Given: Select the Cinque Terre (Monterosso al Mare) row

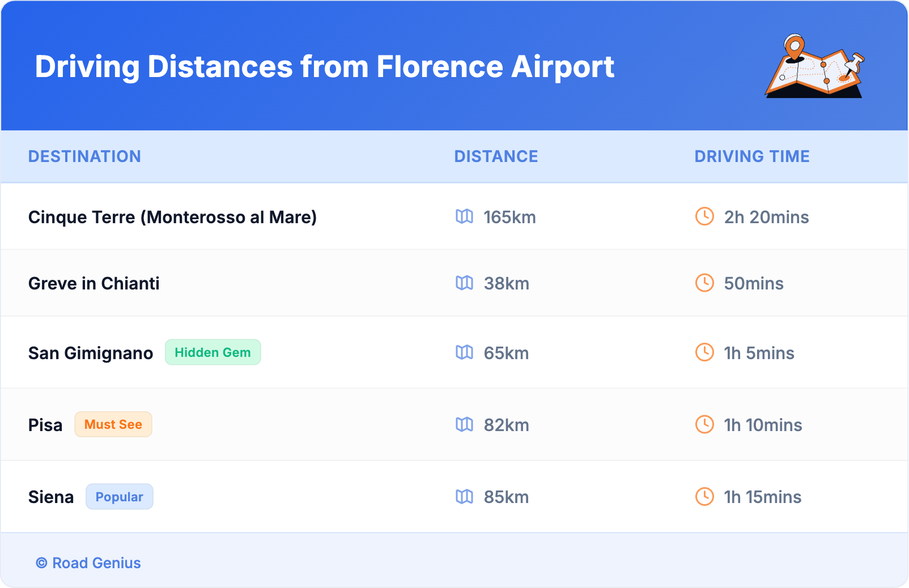Looking at the screenshot, I should [x=172, y=217].
